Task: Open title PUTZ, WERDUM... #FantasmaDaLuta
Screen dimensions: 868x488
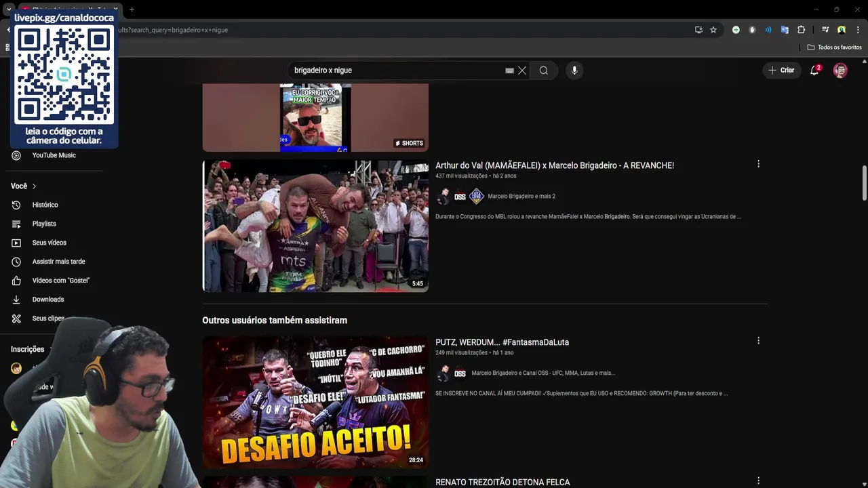Action: pyautogui.click(x=502, y=342)
